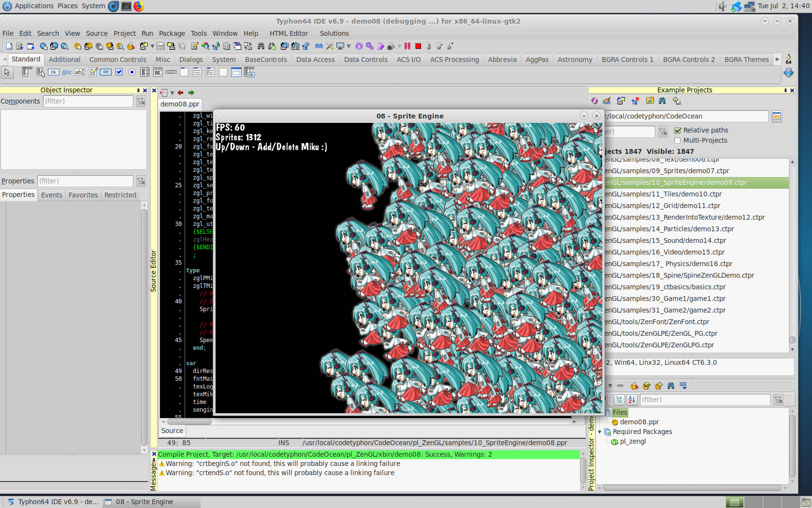Click the Pause debugging icon

click(407, 46)
